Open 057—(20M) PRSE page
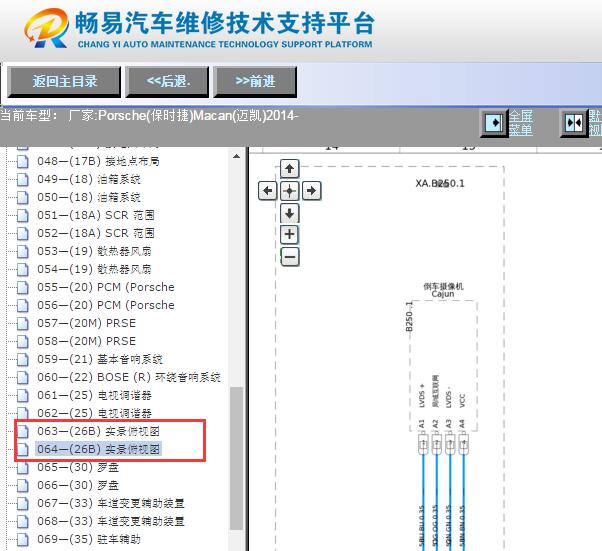The width and height of the screenshot is (602, 551). (x=87, y=323)
